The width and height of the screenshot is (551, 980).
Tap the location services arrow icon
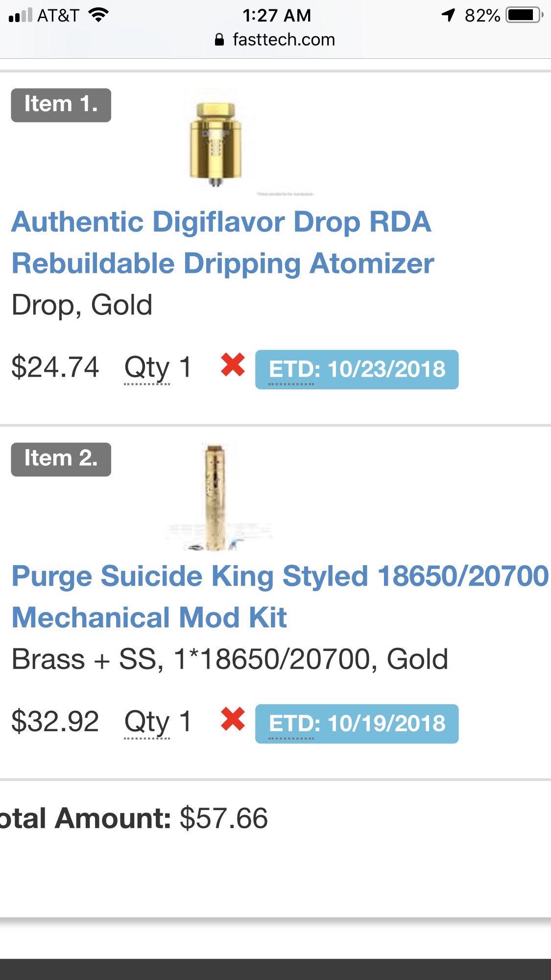click(x=448, y=15)
